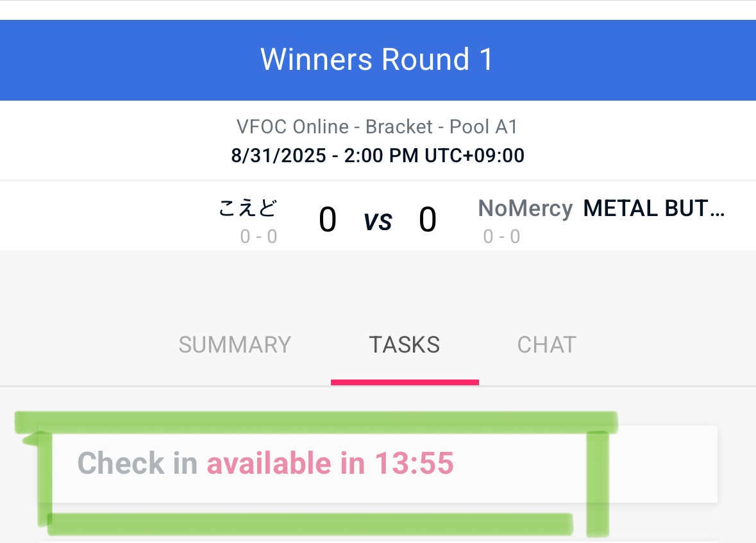Click the pink available in 13:55 countdown
756x543 pixels.
[x=330, y=464]
